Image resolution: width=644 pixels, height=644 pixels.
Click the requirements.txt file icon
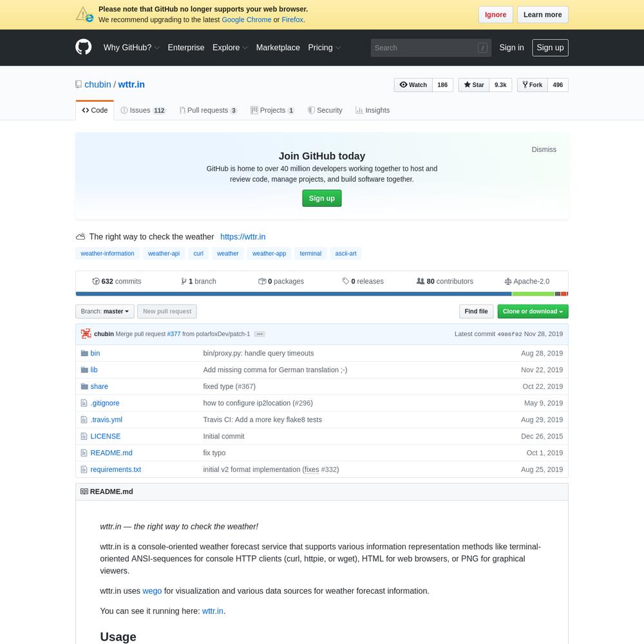84,469
